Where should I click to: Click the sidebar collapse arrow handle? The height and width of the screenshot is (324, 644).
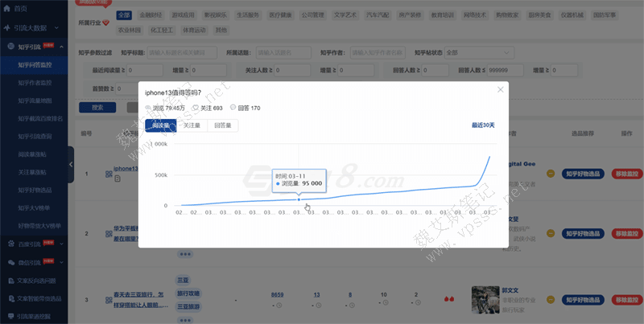[x=71, y=158]
